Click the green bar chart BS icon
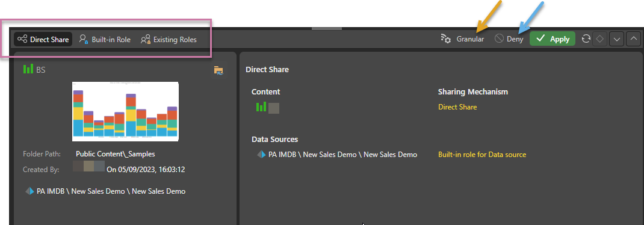The width and height of the screenshot is (644, 225). click(28, 69)
